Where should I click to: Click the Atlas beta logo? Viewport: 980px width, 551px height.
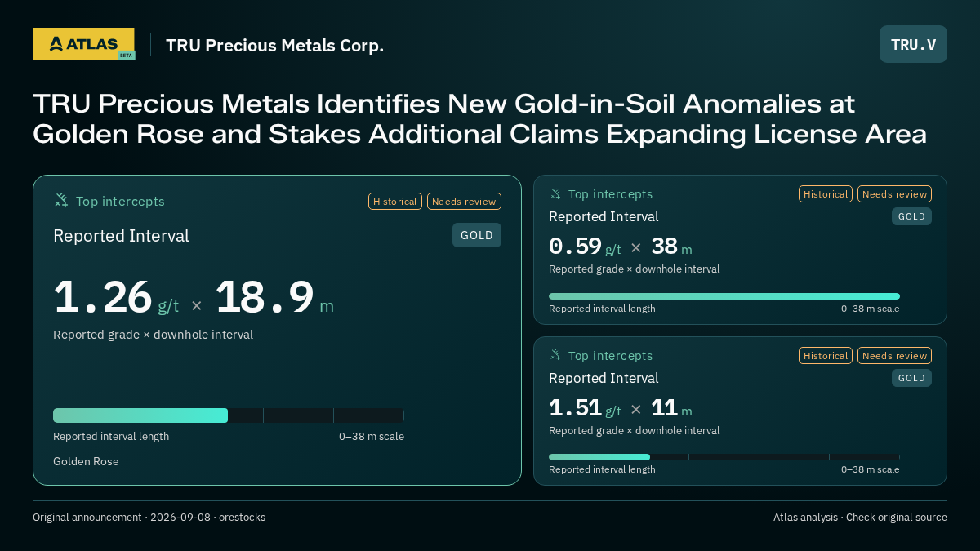pyautogui.click(x=83, y=44)
